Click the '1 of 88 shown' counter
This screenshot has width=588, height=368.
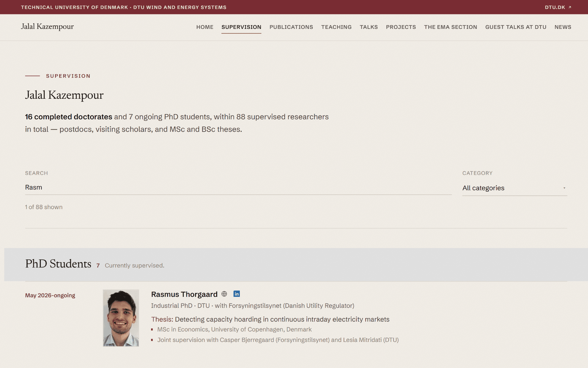(x=44, y=207)
